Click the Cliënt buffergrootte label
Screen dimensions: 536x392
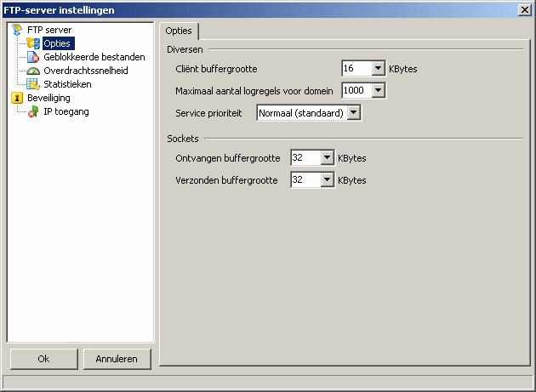pyautogui.click(x=216, y=69)
